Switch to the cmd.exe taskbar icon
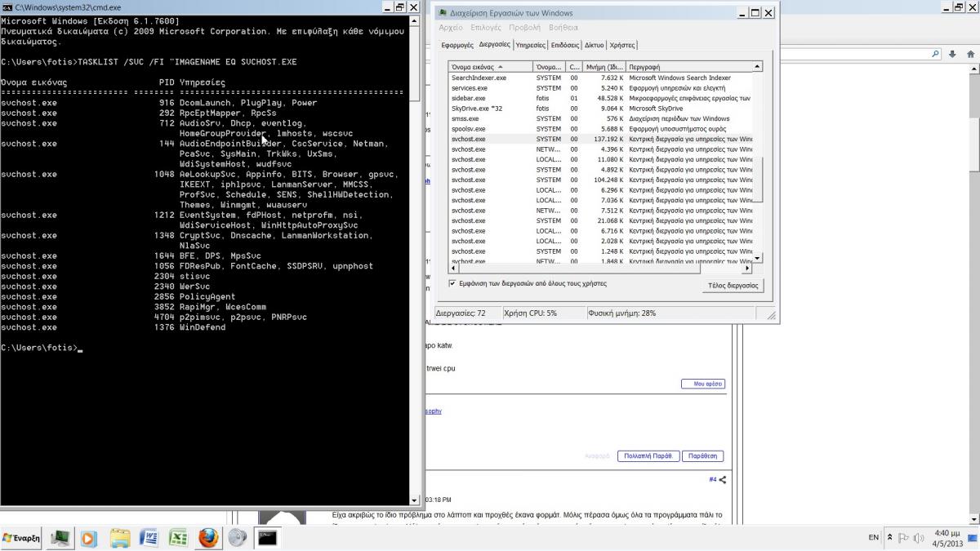980x551 pixels. (x=267, y=538)
